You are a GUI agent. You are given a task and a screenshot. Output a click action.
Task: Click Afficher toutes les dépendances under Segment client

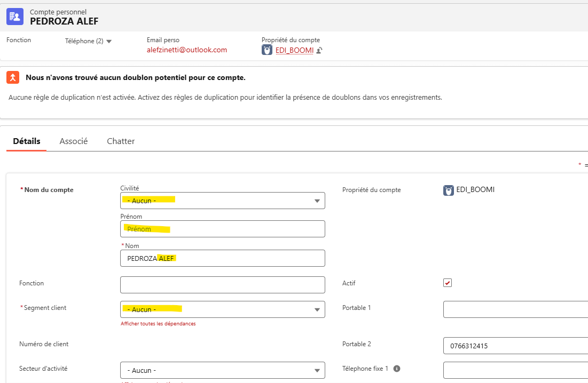pos(158,323)
